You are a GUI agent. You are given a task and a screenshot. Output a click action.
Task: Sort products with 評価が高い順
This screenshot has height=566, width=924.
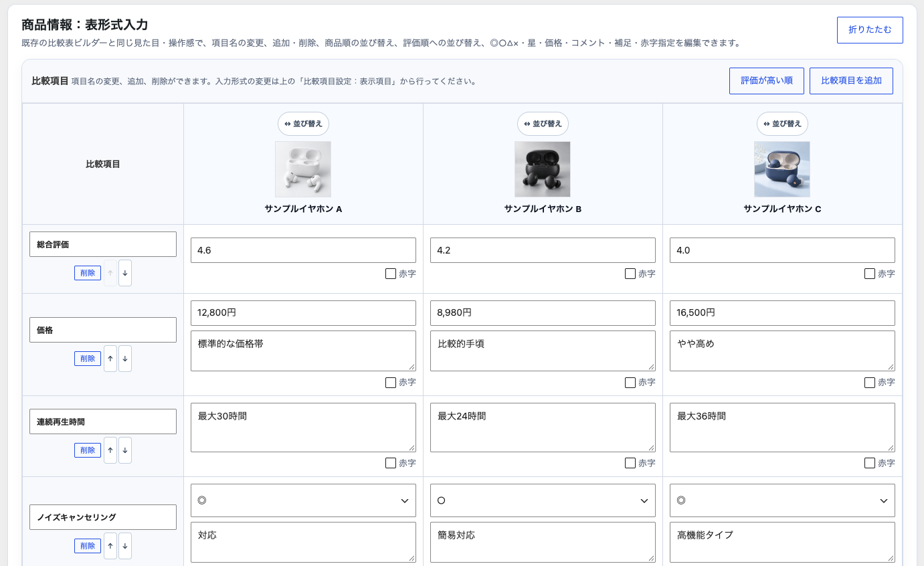pyautogui.click(x=767, y=81)
